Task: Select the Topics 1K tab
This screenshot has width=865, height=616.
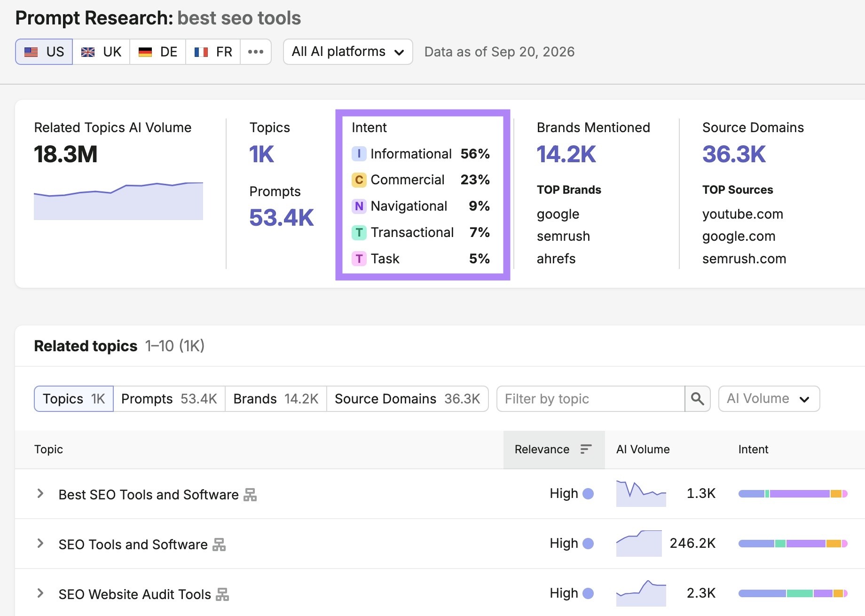Action: point(74,399)
